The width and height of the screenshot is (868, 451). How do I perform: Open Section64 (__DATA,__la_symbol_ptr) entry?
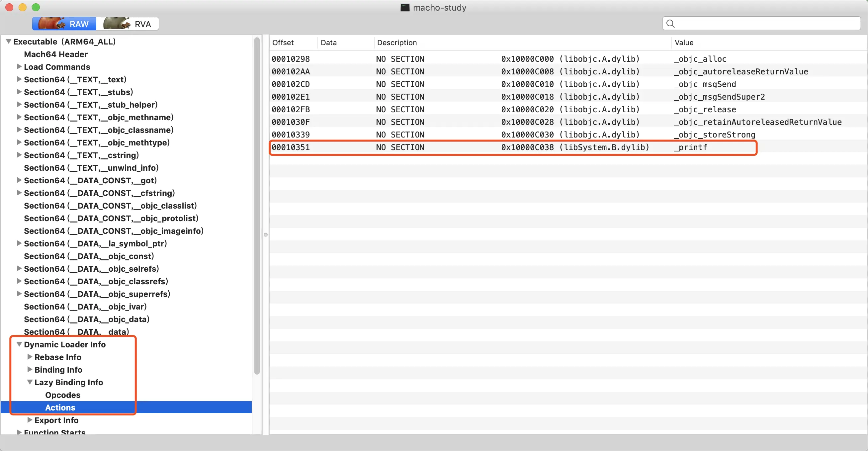[x=95, y=243]
